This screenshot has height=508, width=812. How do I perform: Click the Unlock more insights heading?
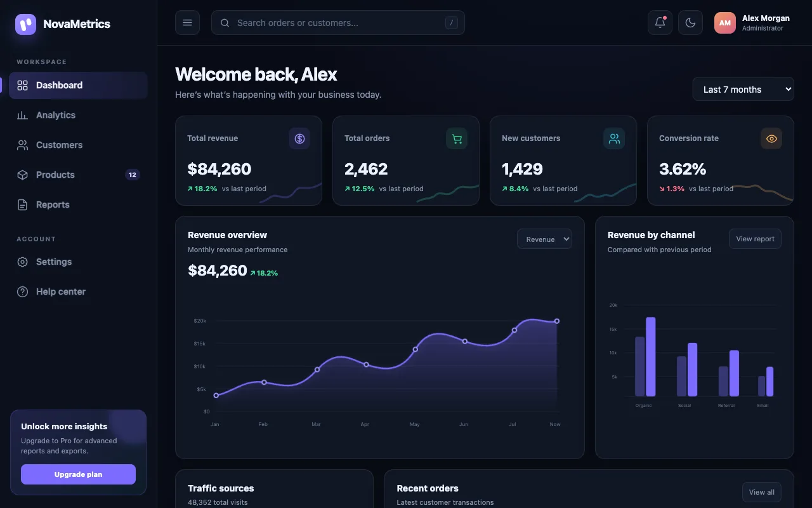(x=64, y=426)
